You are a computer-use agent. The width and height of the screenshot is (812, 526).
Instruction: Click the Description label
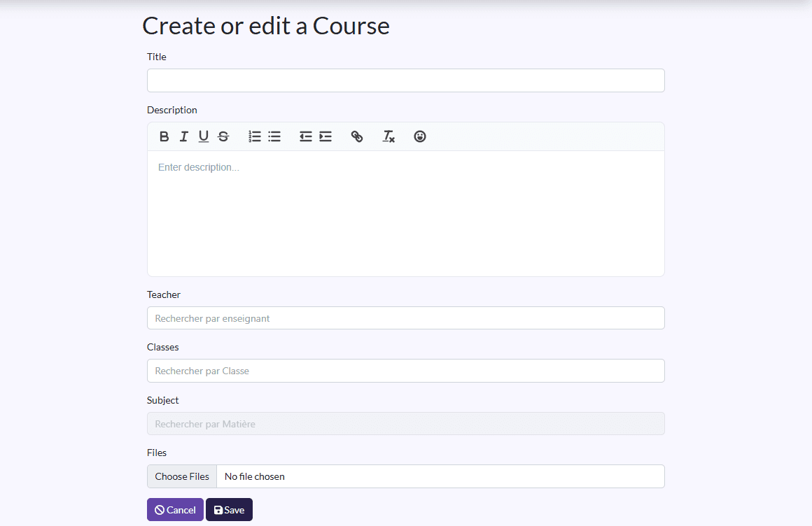172,110
